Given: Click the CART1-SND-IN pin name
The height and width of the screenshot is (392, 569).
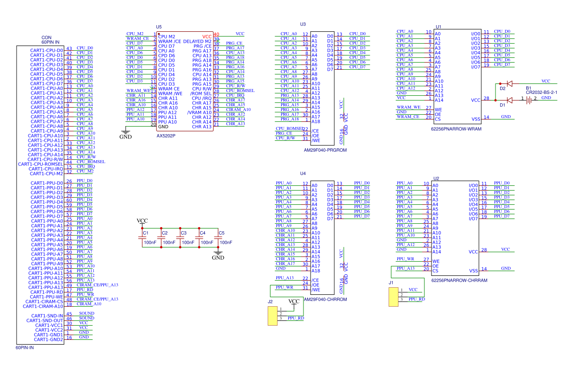Looking at the screenshot, I should (x=47, y=316).
